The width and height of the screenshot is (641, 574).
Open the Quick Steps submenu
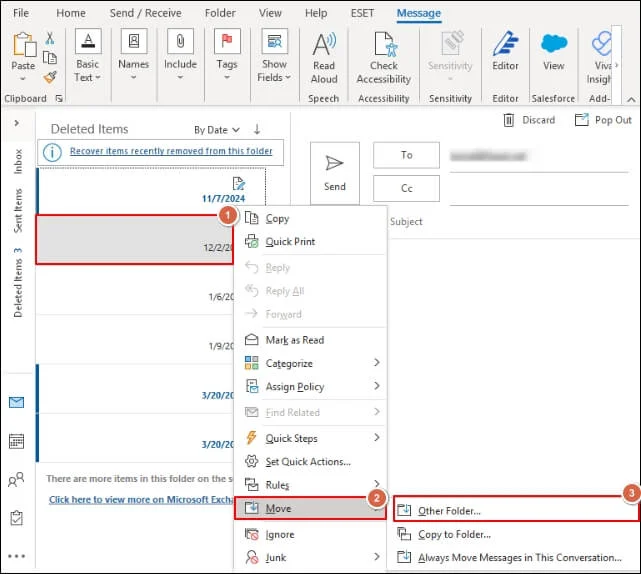point(311,438)
